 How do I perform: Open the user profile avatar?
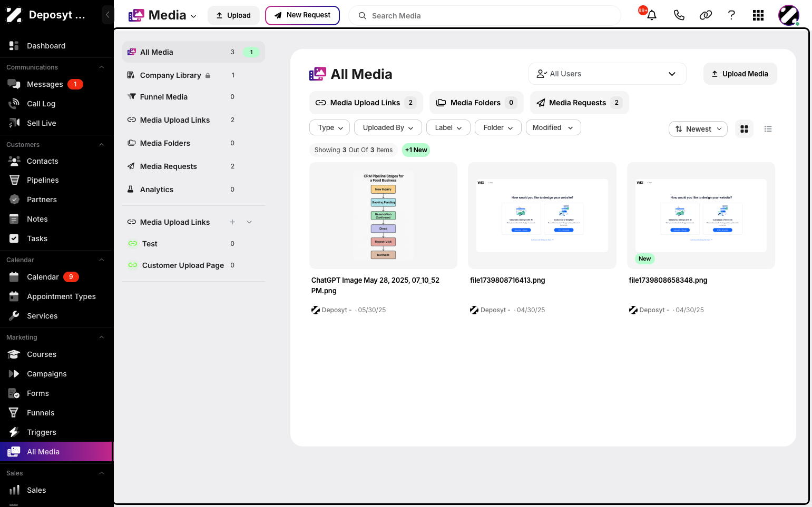pyautogui.click(x=789, y=15)
